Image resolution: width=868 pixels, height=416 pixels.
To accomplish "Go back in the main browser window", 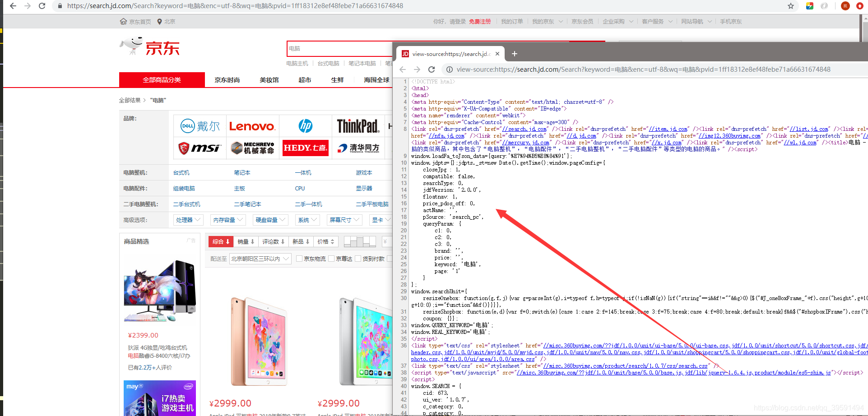I will pyautogui.click(x=13, y=6).
